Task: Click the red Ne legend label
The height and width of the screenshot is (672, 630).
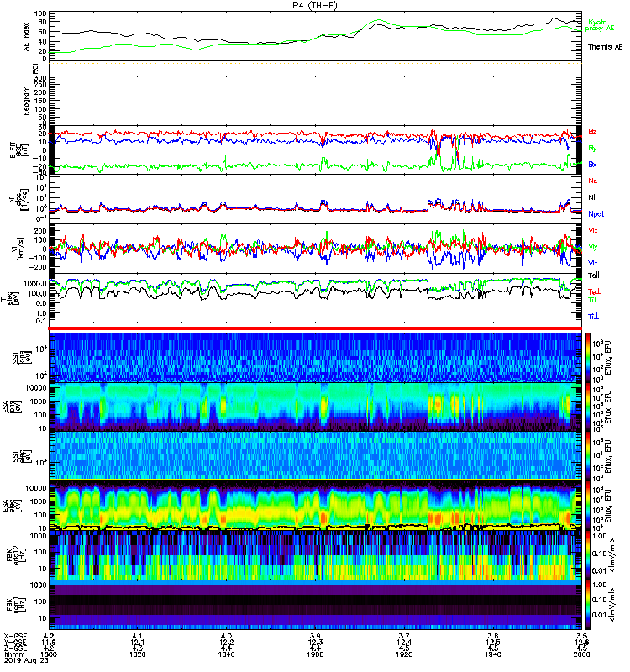Action: tap(593, 181)
